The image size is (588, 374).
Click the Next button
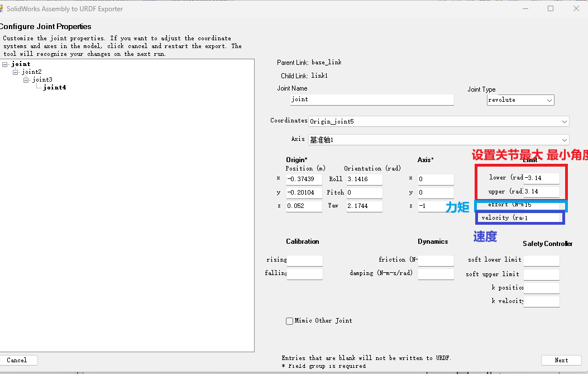(x=561, y=361)
